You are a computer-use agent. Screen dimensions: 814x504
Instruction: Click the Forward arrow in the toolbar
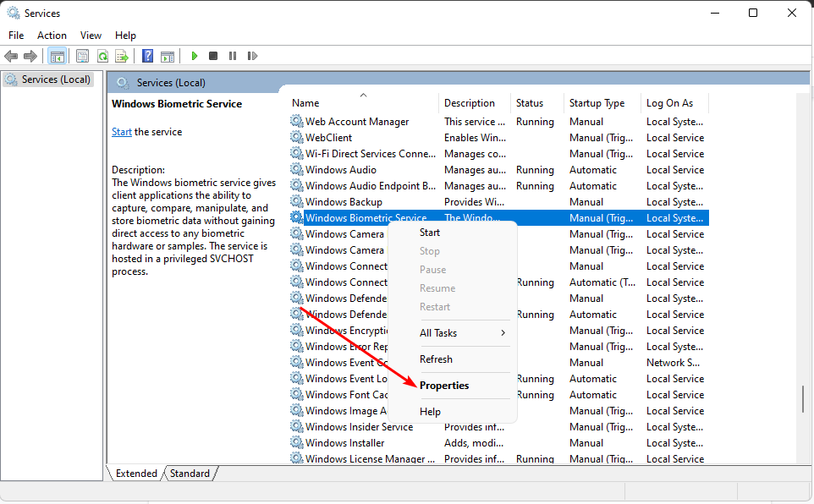point(30,56)
